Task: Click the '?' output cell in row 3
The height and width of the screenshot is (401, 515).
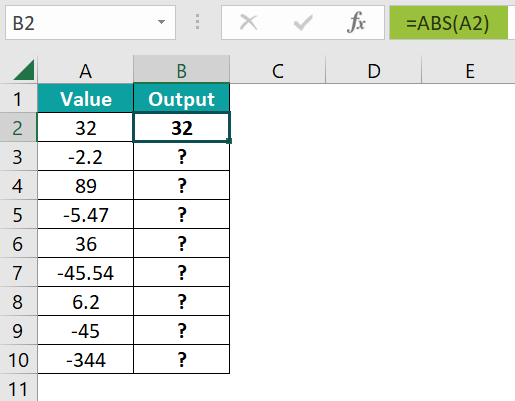Action: pos(182,157)
